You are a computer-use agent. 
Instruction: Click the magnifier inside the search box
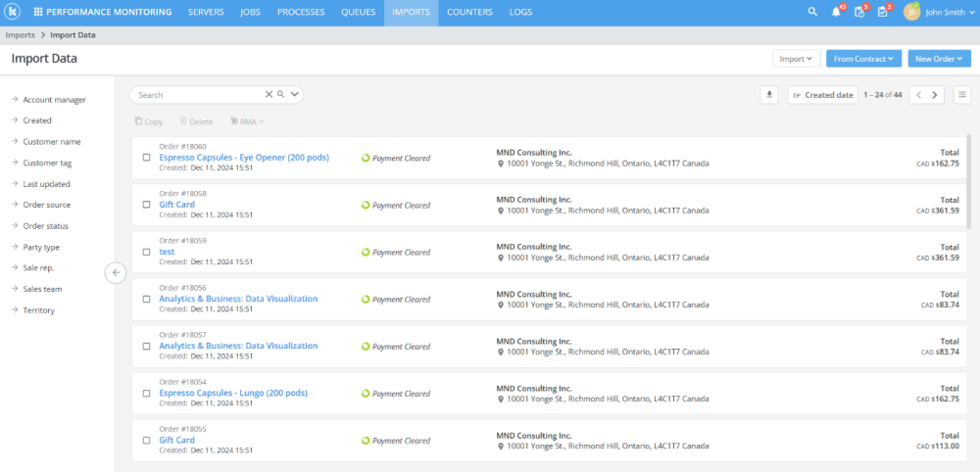pyautogui.click(x=280, y=94)
